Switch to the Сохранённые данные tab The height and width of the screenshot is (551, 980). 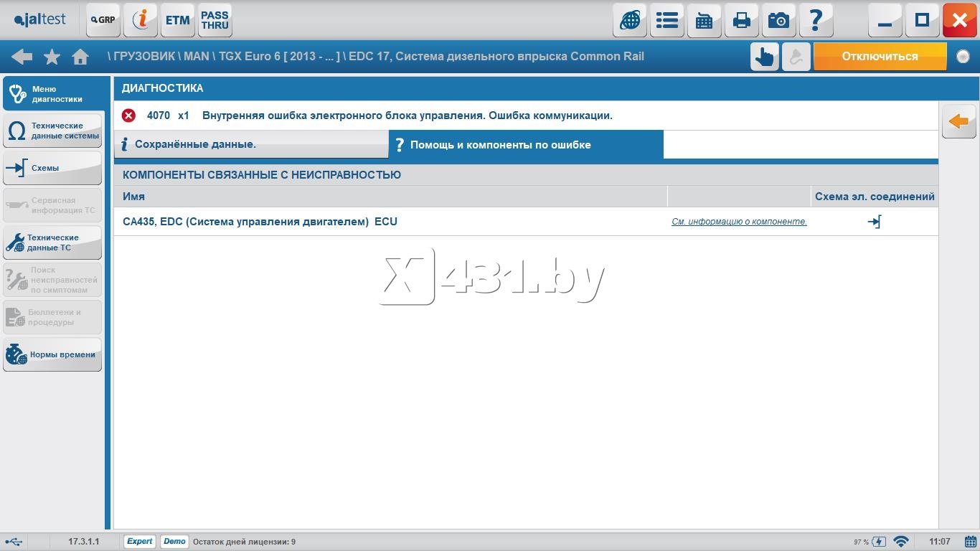(251, 144)
